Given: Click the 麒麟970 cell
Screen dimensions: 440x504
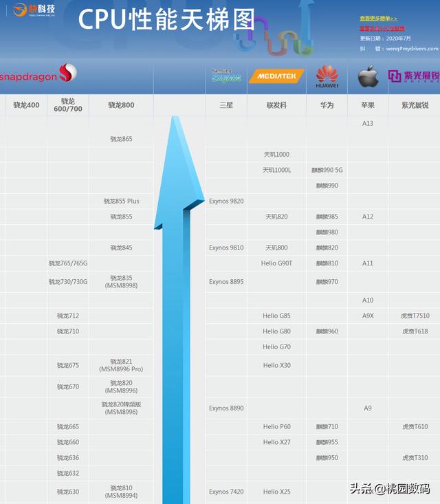Looking at the screenshot, I should tap(327, 282).
